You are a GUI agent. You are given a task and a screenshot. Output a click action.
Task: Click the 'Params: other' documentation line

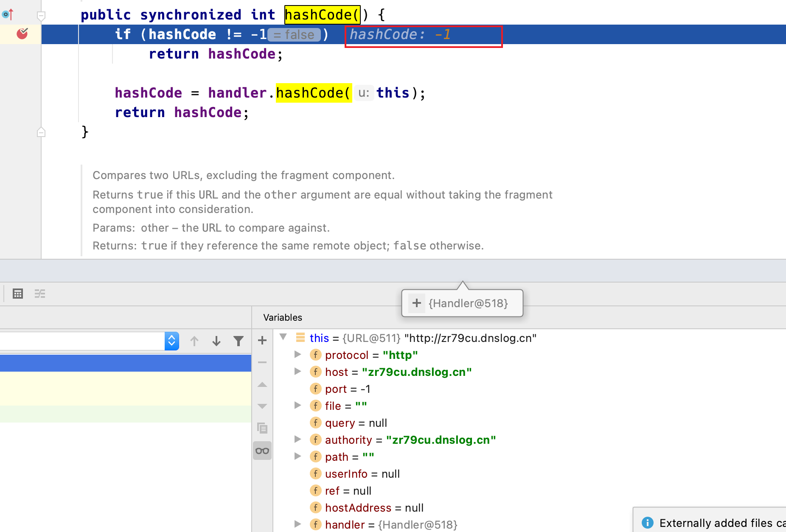click(x=211, y=228)
